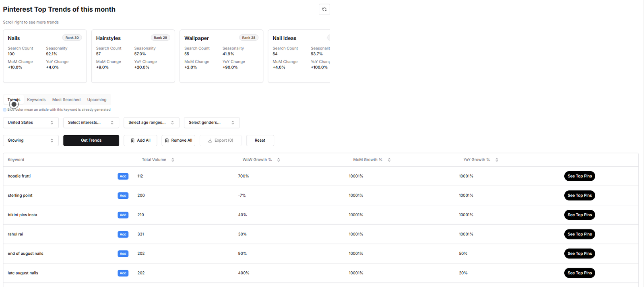Image resolution: width=644 pixels, height=287 pixels.
Task: Add the bikini pics insta keyword
Action: pyautogui.click(x=123, y=215)
